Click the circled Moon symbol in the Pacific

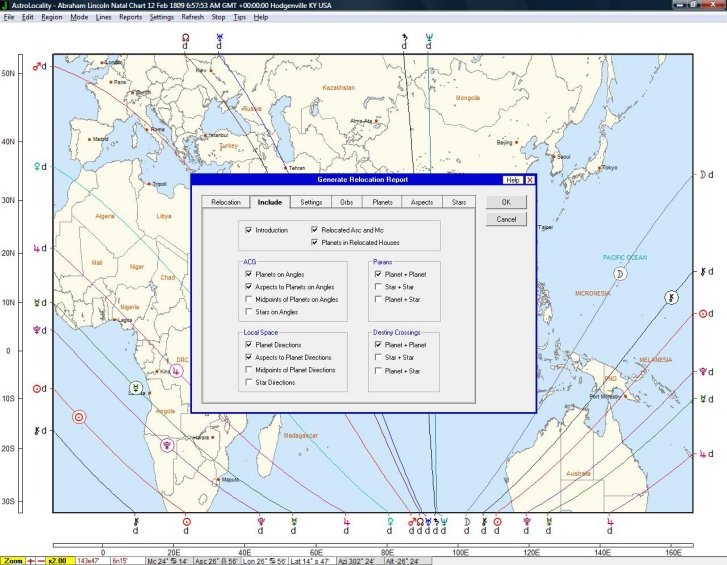coord(620,273)
